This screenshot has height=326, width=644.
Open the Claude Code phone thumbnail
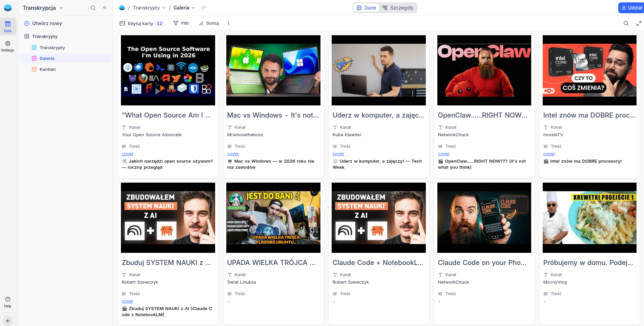tap(484, 218)
